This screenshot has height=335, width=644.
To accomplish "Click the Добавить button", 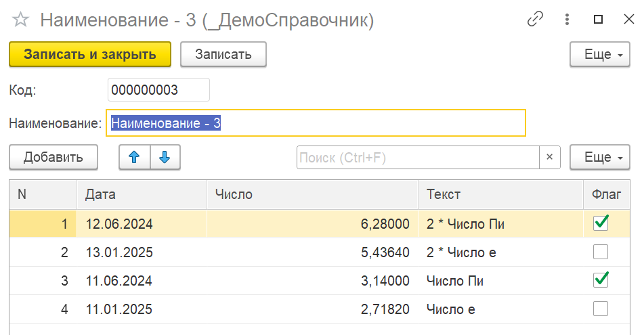I will [x=53, y=158].
